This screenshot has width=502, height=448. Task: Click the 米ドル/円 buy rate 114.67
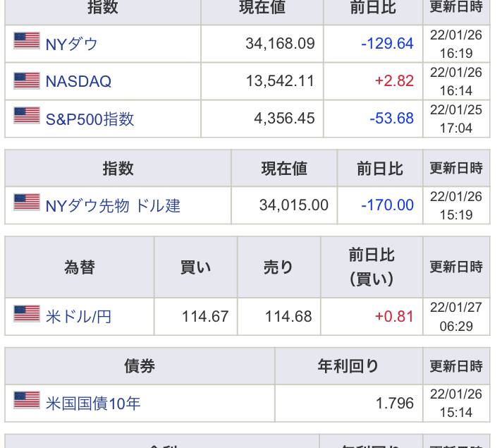pyautogui.click(x=205, y=316)
